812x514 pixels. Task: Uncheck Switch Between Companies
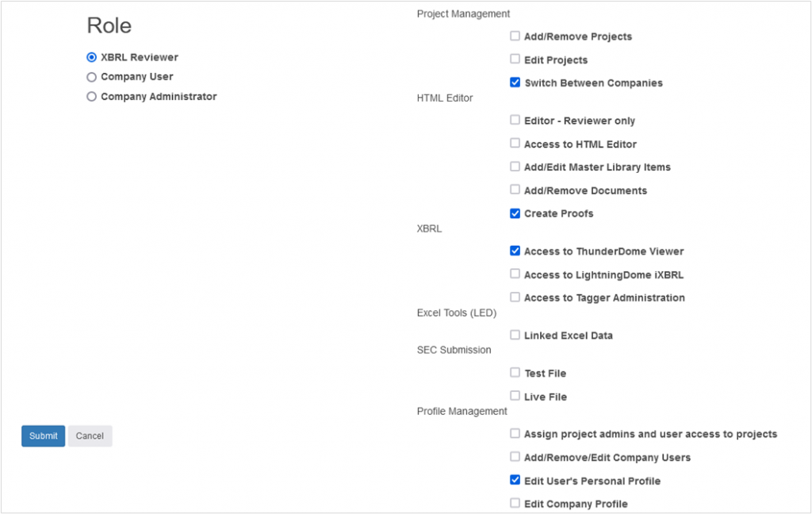[x=515, y=82]
